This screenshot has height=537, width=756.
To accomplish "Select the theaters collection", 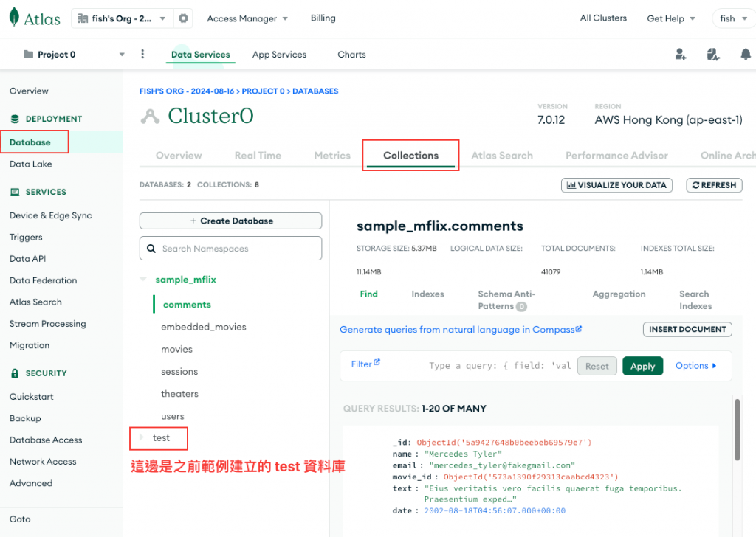I will [x=179, y=393].
